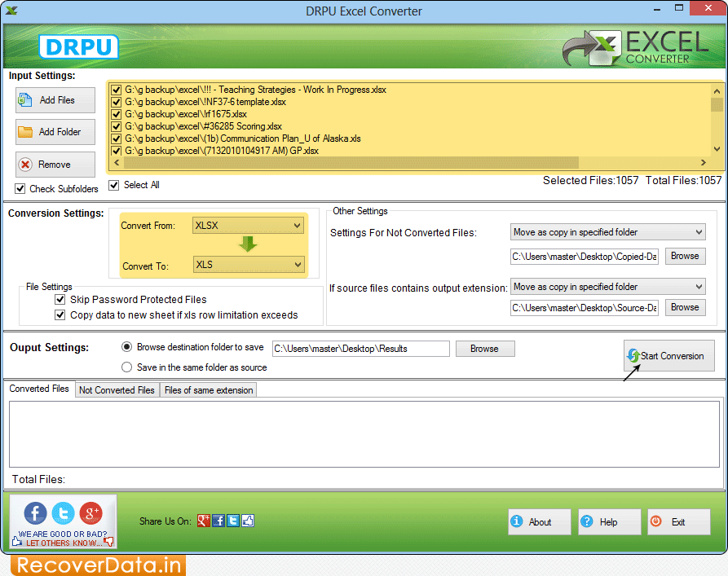The width and height of the screenshot is (728, 576).
Task: Switch to Files of same extension tab
Action: coord(209,390)
